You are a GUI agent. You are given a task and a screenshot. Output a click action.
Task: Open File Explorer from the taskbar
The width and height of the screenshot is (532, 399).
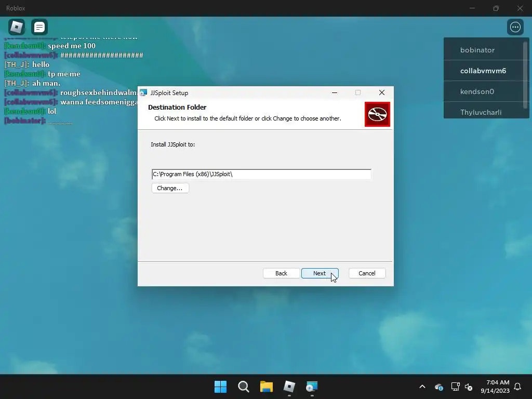pyautogui.click(x=267, y=387)
